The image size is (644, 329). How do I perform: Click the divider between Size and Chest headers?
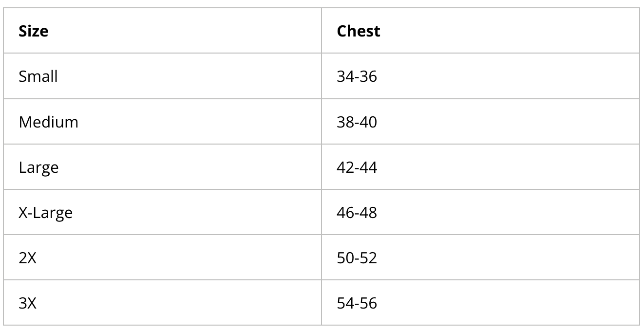(x=322, y=31)
